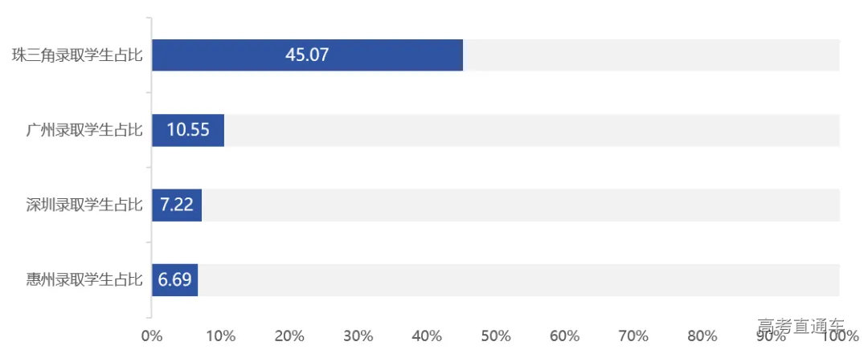Click the blue bar with value 7.22
The width and height of the screenshot is (868, 358).
pyautogui.click(x=177, y=205)
